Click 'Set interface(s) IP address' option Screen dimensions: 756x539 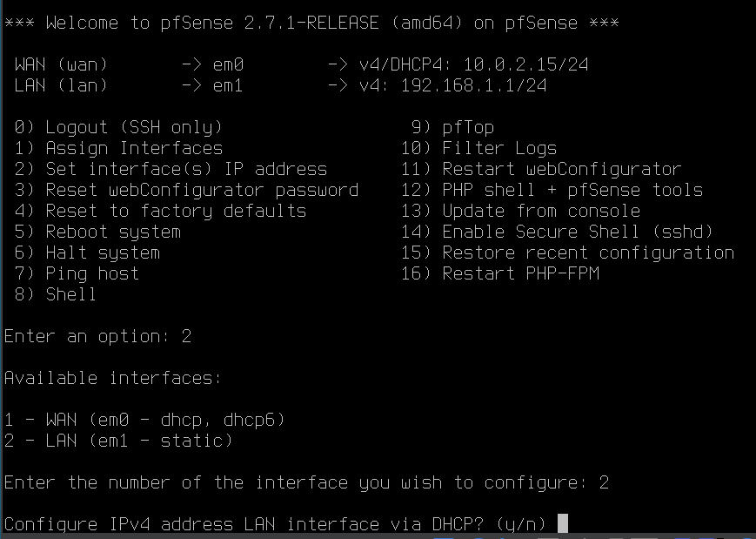coord(185,169)
